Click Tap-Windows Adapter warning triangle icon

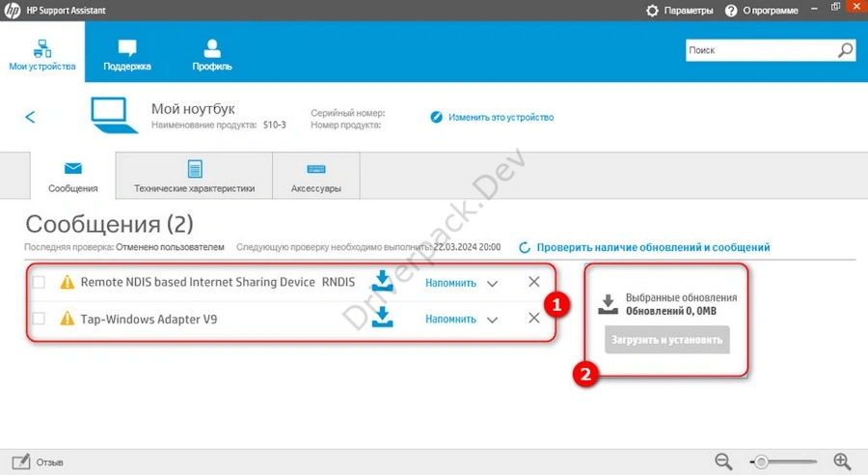pos(67,319)
